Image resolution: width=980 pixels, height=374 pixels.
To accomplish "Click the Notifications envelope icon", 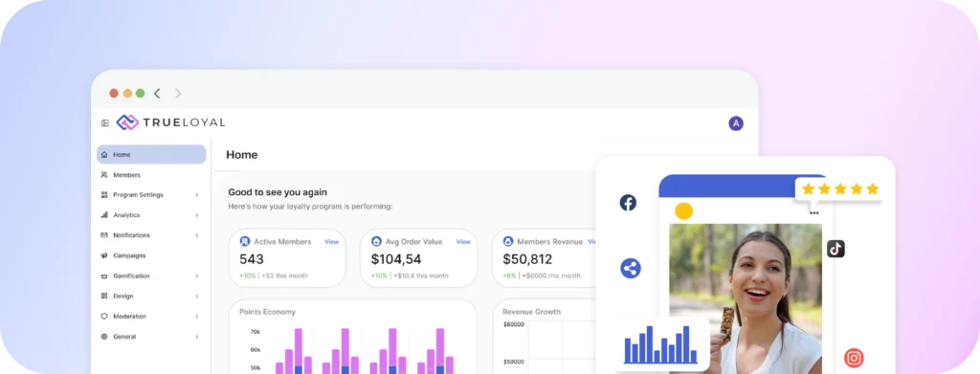I will 104,235.
